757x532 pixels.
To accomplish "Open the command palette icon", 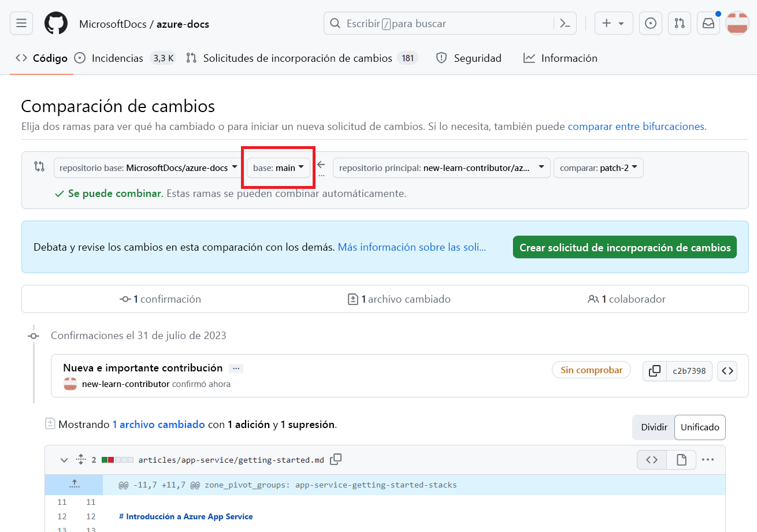I will (x=565, y=23).
